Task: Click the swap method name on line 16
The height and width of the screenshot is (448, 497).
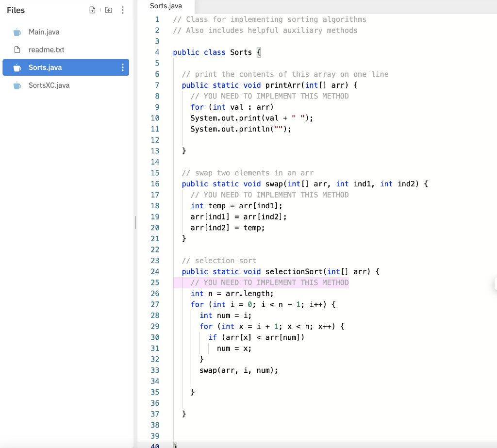Action: coord(274,184)
